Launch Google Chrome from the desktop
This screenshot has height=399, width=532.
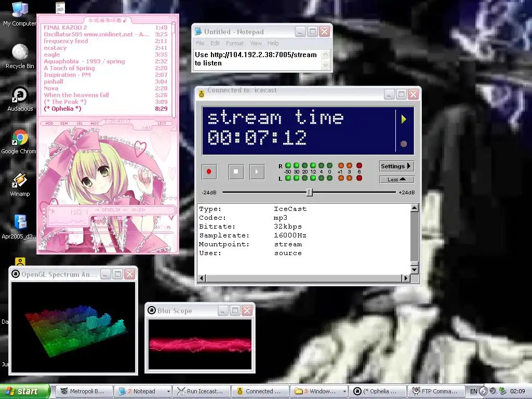[19, 142]
